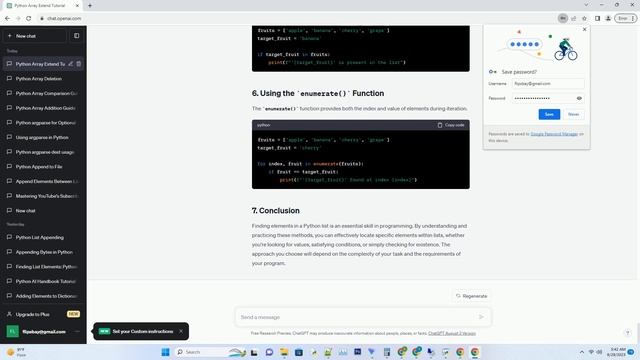Click the Regenerate button
640x360 pixels.
pos(471,296)
